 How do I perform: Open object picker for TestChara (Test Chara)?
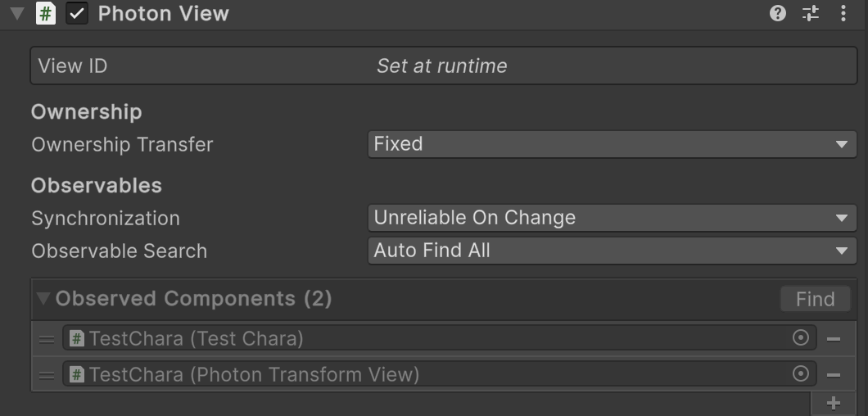point(801,338)
